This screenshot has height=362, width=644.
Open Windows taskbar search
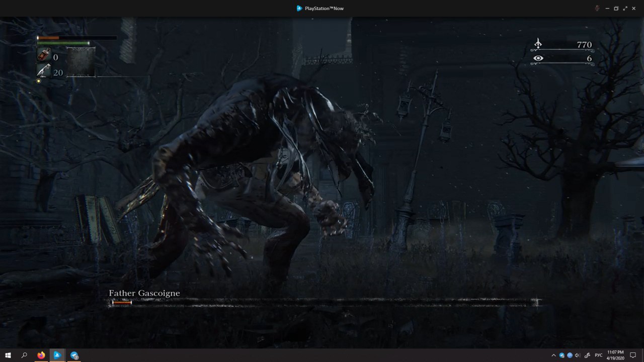coord(24,355)
